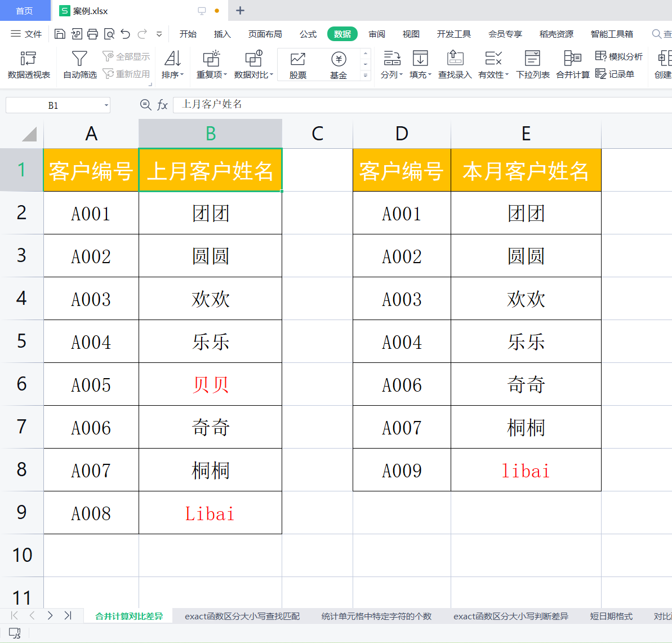The width and height of the screenshot is (672, 643).
Task: Open the 稻壳资源 tab
Action: [x=557, y=34]
